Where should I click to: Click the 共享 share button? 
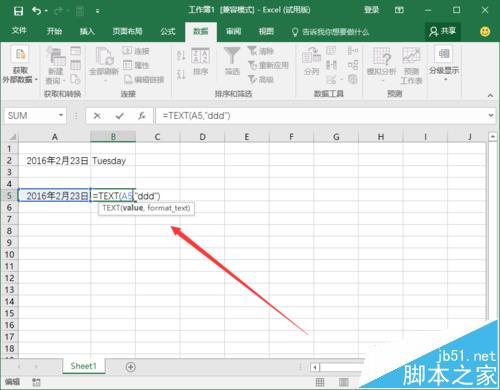click(x=443, y=31)
